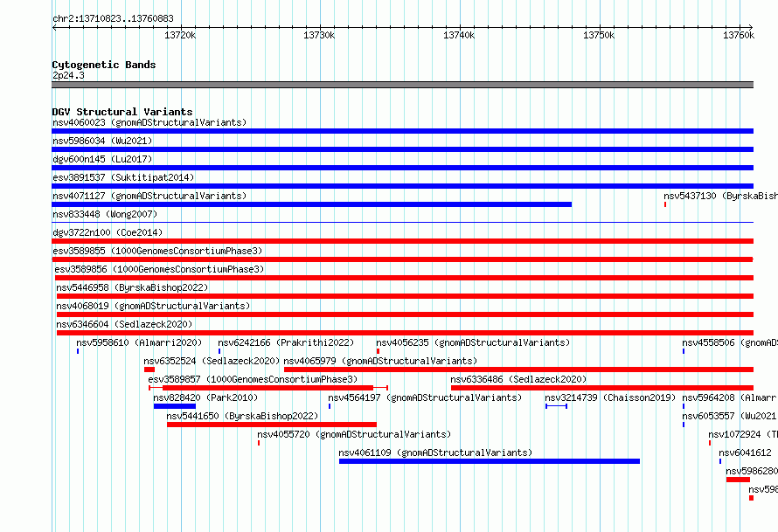The width and height of the screenshot is (778, 532).
Task: Select nsv4068019 gnomAD variant label
Action: (x=153, y=306)
